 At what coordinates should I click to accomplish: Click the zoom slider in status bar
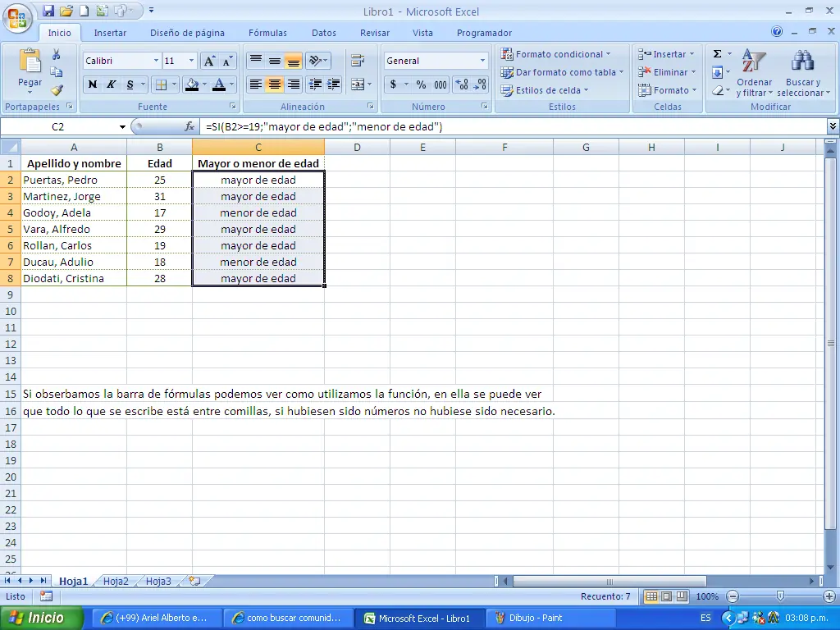click(x=780, y=596)
